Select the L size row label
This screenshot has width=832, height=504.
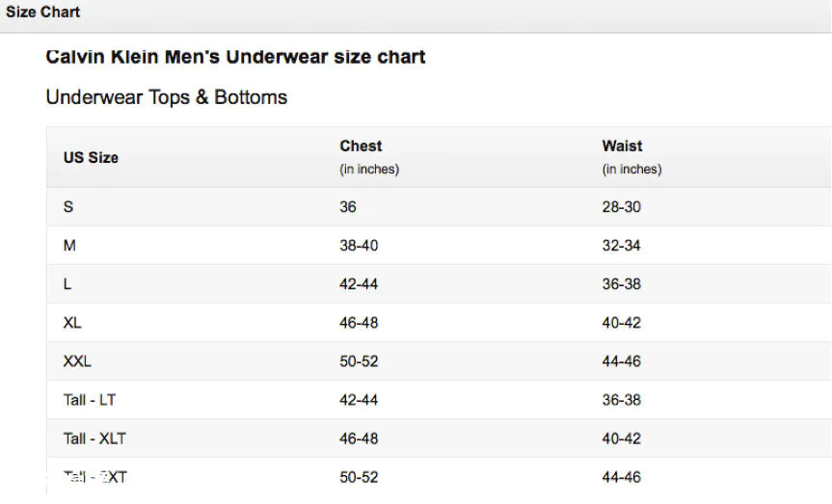pos(67,284)
